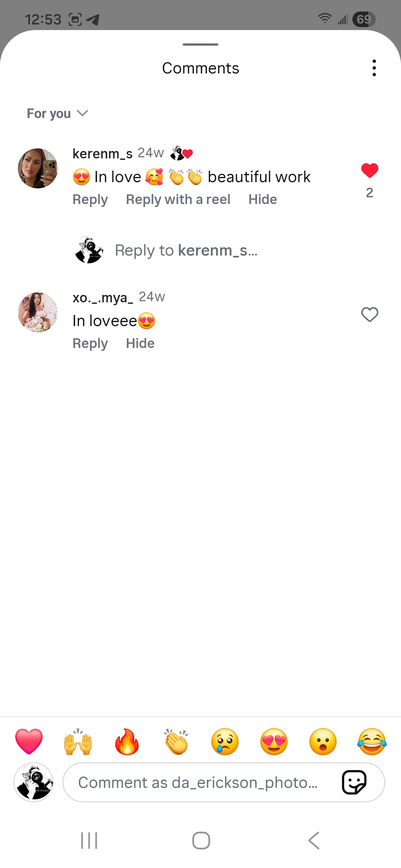Open the three-dot comments options menu
401x868 pixels.
pyautogui.click(x=374, y=68)
